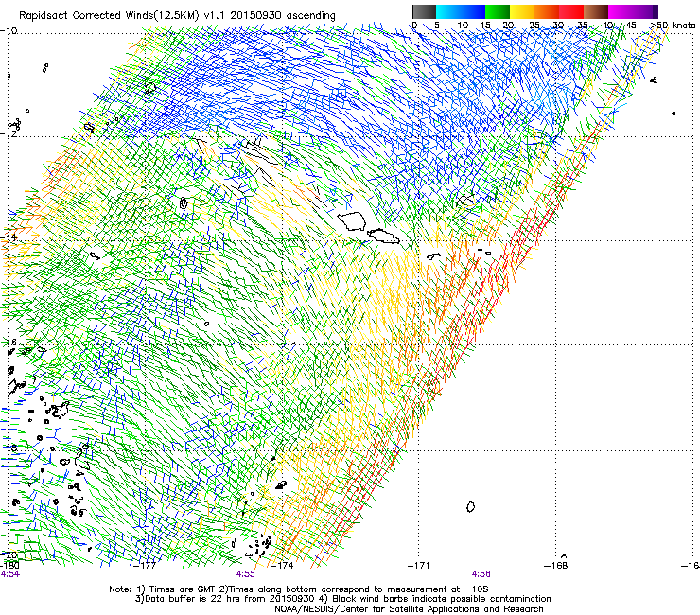Viewport: 700px width, 615px height.
Task: Click the '-171' longitude label
Action: pyautogui.click(x=419, y=566)
